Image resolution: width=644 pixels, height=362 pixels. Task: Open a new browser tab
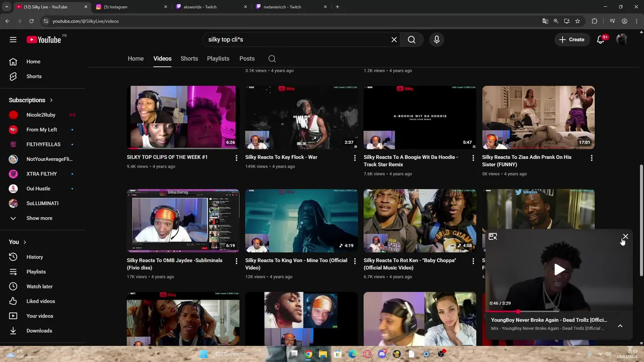pyautogui.click(x=337, y=7)
